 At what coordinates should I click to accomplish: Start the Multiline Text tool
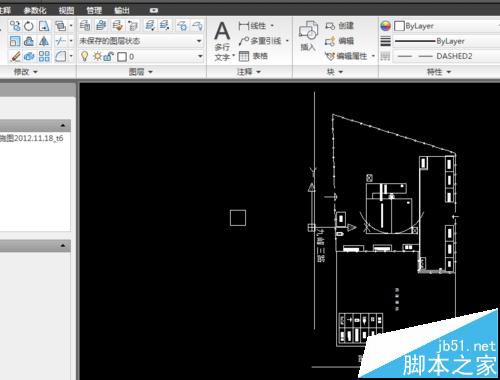point(222,41)
